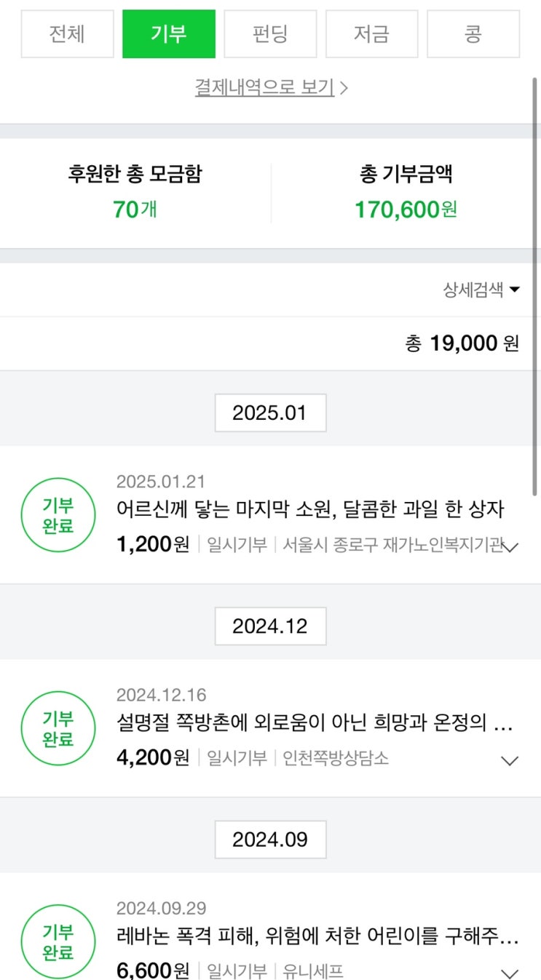Open the 설명절 쪽방촌 donation title
Viewport: 541px width, 980px height.
pyautogui.click(x=315, y=723)
